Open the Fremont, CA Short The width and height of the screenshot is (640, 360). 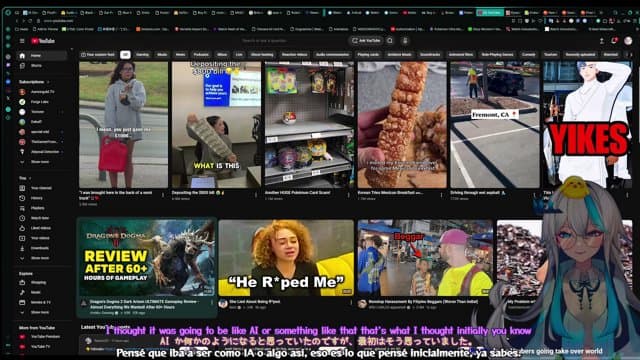[495, 125]
